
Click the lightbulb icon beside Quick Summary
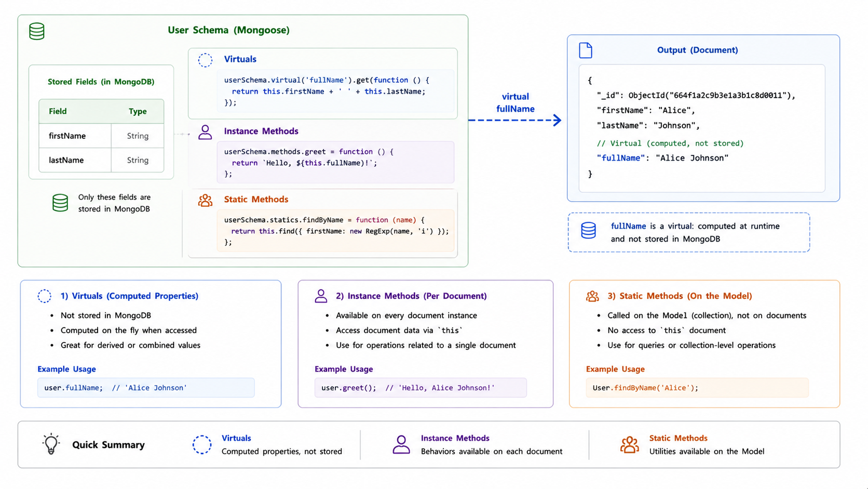51,444
